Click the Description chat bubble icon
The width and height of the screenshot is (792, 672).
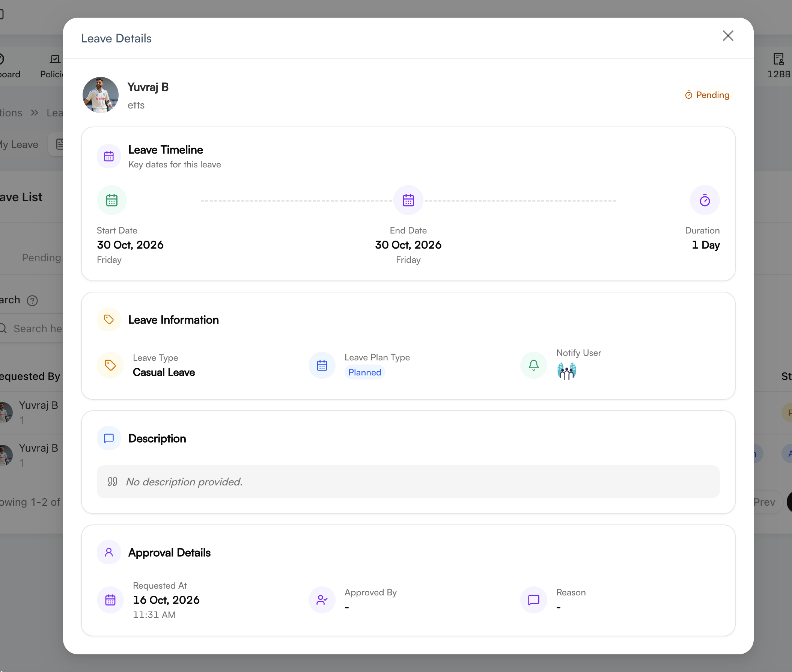click(109, 438)
